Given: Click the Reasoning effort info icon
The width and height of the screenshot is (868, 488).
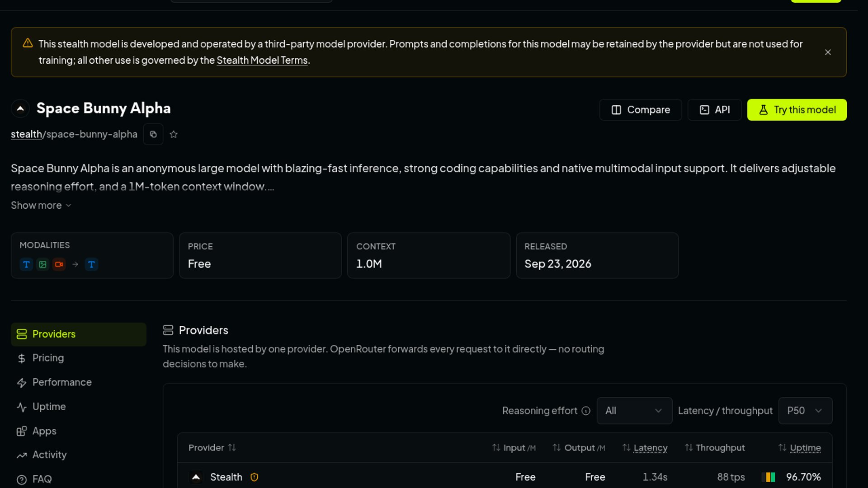Looking at the screenshot, I should coord(586,411).
